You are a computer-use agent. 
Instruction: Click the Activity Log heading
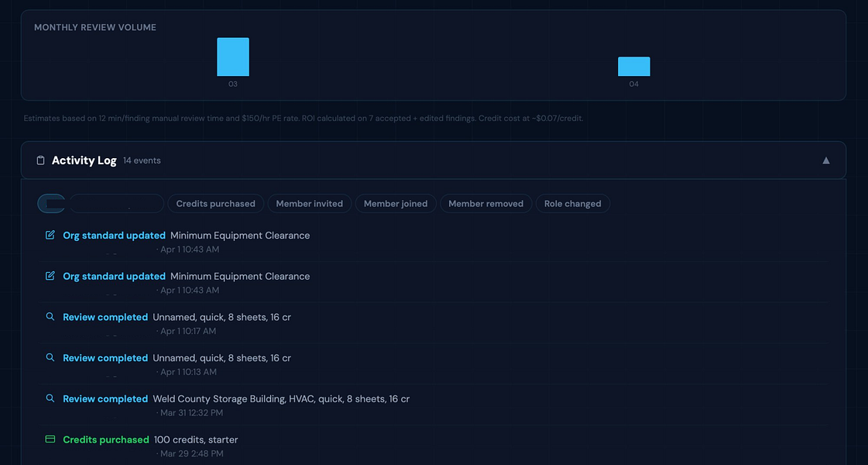coord(84,160)
